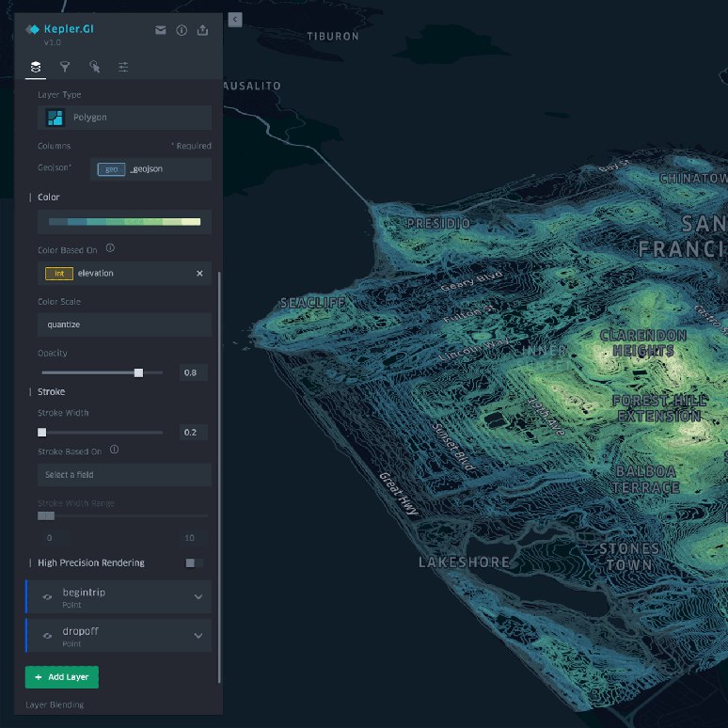Viewport: 728px width, 728px height.
Task: Click the info icon beside Color Based On
Action: pyautogui.click(x=110, y=248)
